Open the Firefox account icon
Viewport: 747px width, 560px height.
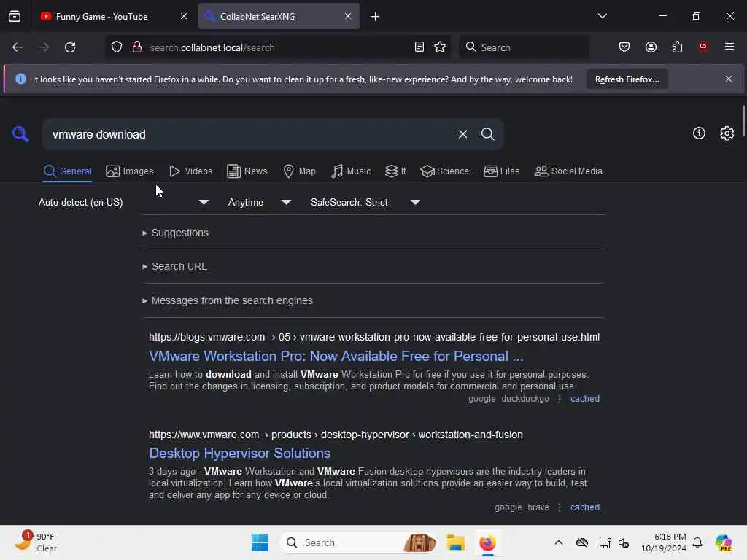point(651,47)
